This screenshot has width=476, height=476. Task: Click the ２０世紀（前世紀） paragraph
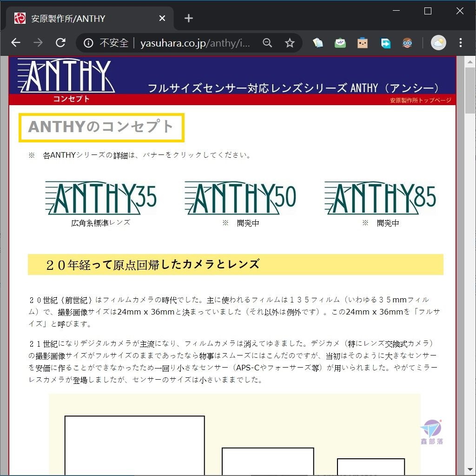pos(234,312)
